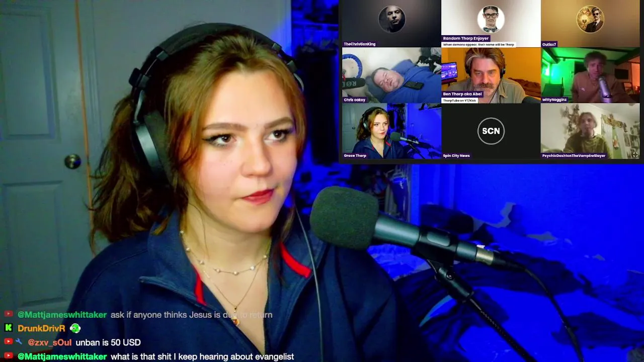Viewport: 644px width, 362px height.
Task: Click the 'Spin City News' name label
Action: tap(456, 156)
